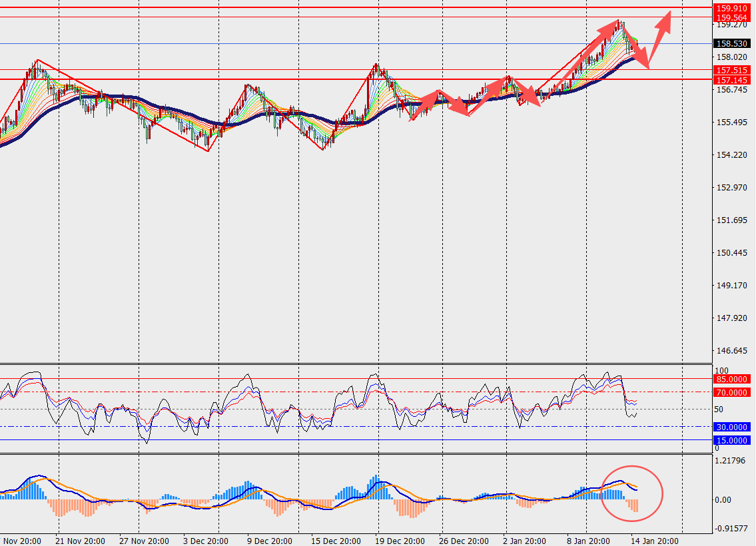Select the 15.0000 oscillator level label
Image resolution: width=756 pixels, height=546 pixels.
pyautogui.click(x=732, y=440)
